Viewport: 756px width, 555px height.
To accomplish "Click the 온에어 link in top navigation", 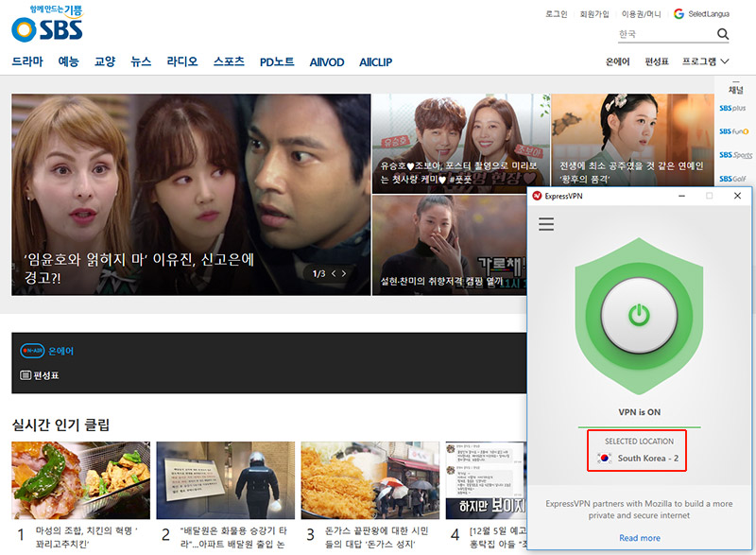I will point(618,61).
